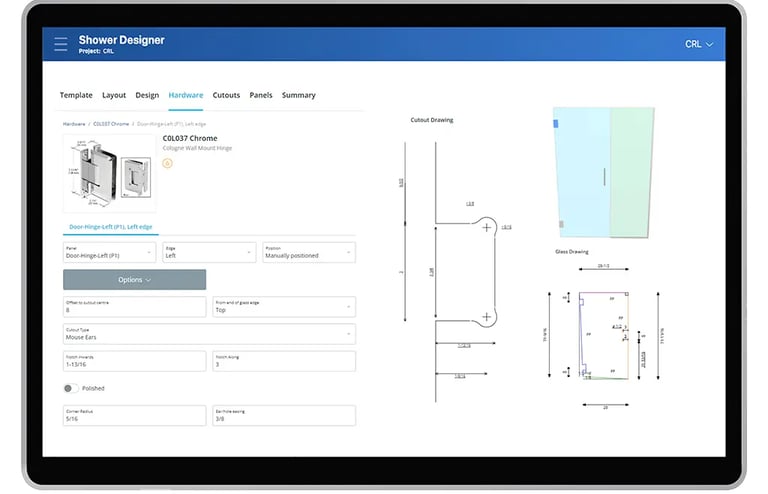Image resolution: width=768 pixels, height=494 pixels.
Task: Click the Cologne hinge product thumbnail
Action: tap(110, 173)
